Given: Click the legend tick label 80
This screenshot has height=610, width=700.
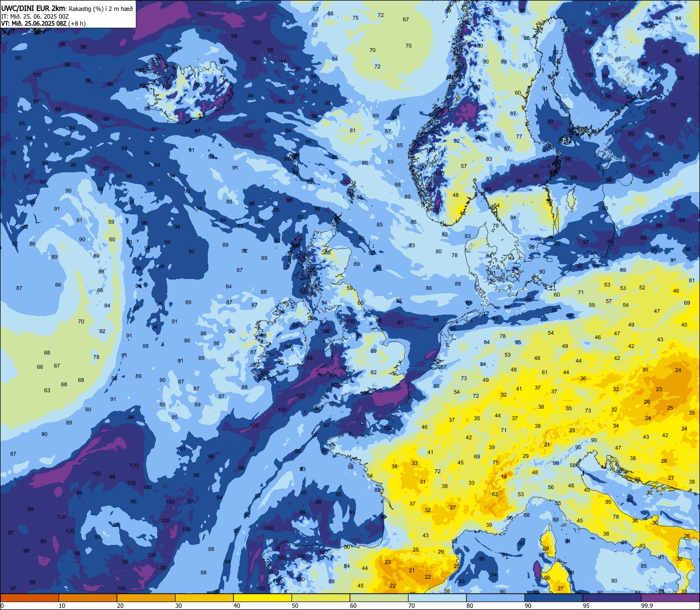Looking at the screenshot, I should click(x=470, y=606).
